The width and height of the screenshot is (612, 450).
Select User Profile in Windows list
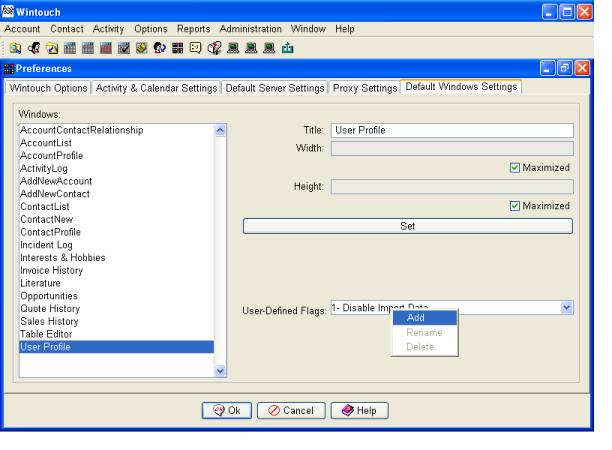coord(117,347)
